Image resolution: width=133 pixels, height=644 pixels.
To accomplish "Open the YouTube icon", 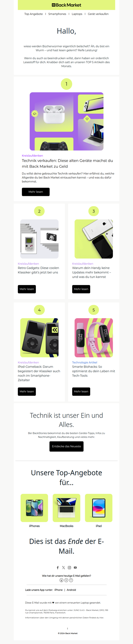I will (75, 567).
